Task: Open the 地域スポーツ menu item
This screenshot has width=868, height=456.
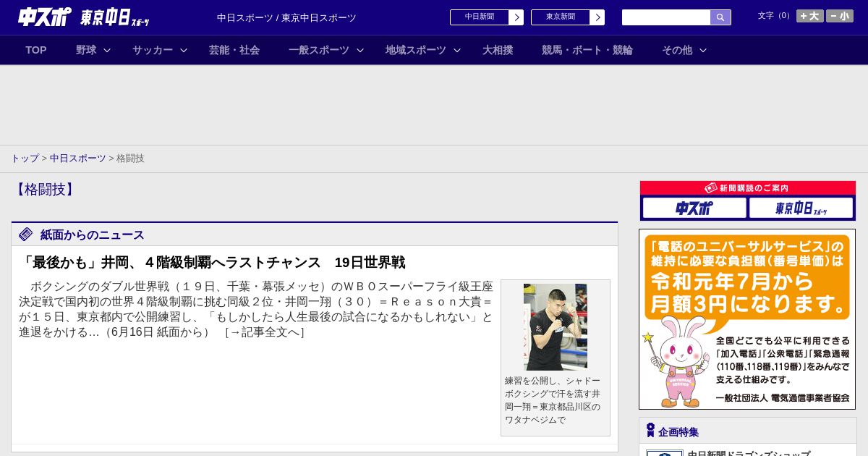Action: pyautogui.click(x=416, y=50)
